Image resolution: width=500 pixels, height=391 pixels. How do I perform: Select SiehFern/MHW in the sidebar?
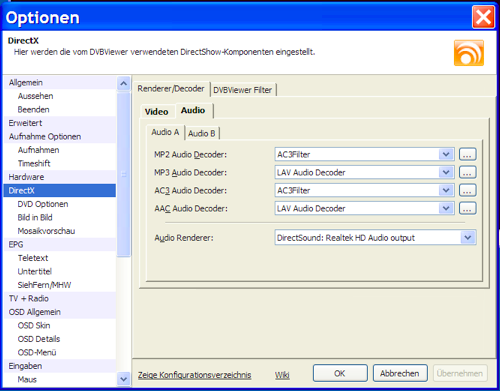(60, 285)
